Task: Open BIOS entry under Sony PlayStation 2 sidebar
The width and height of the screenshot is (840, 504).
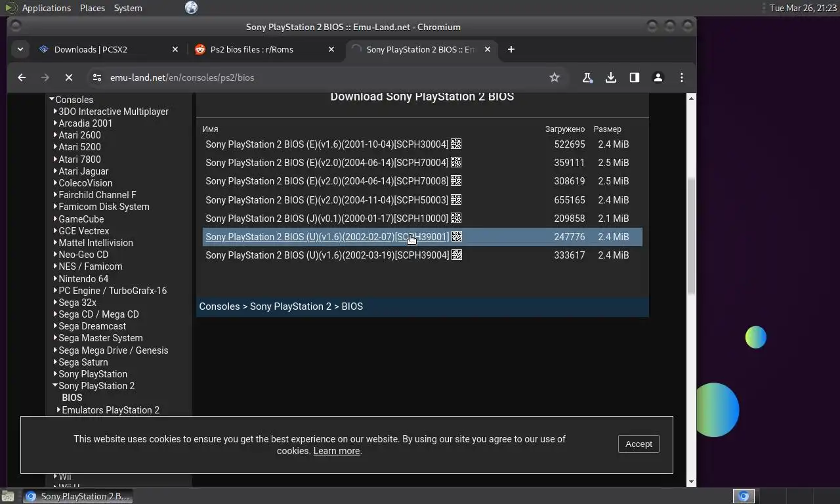Action: pos(72,397)
